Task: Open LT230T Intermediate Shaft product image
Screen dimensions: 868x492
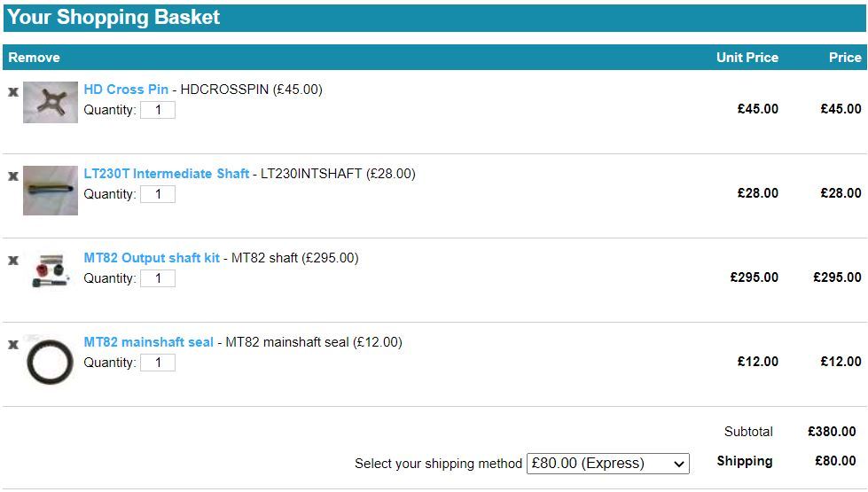Action: (51, 191)
